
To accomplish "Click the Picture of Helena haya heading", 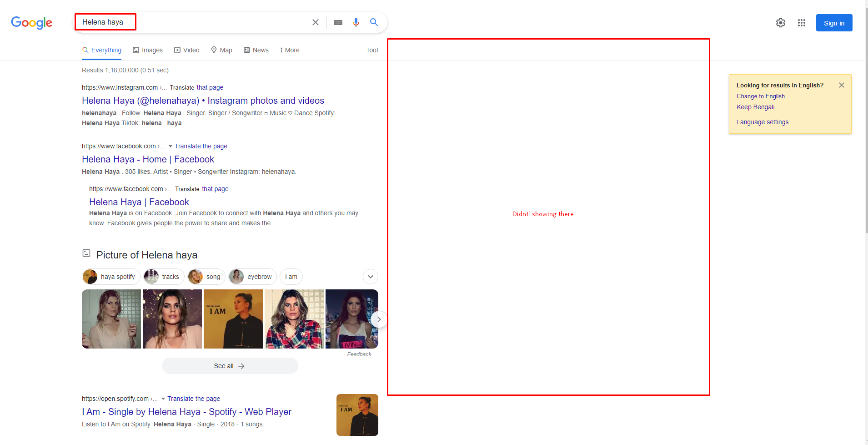I will 147,255.
